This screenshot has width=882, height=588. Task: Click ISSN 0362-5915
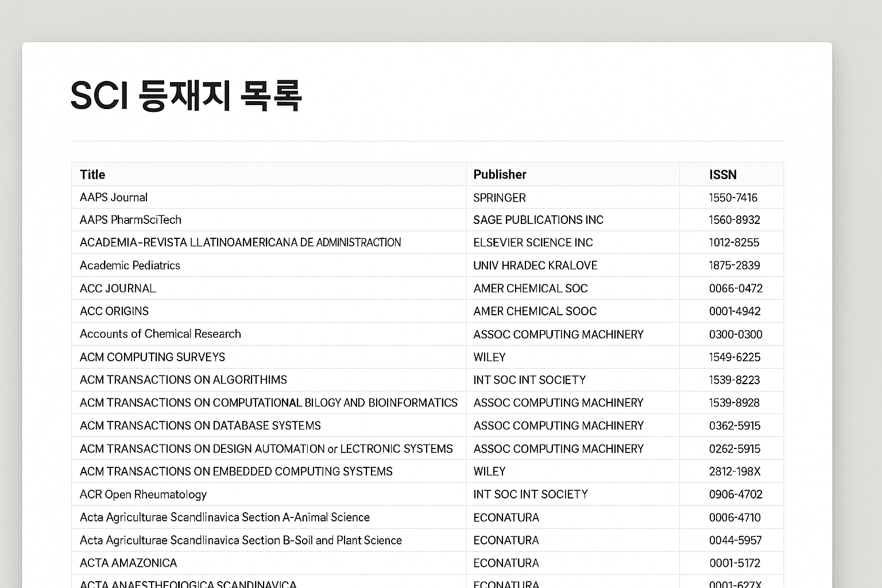pos(735,426)
